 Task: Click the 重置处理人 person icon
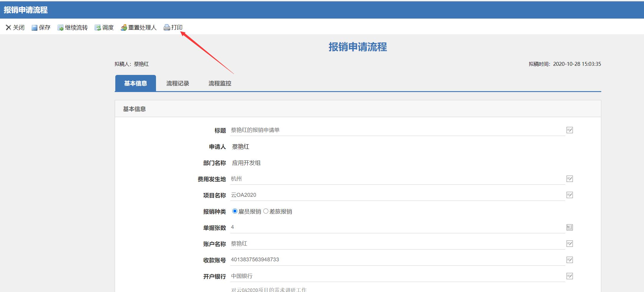pyautogui.click(x=124, y=27)
